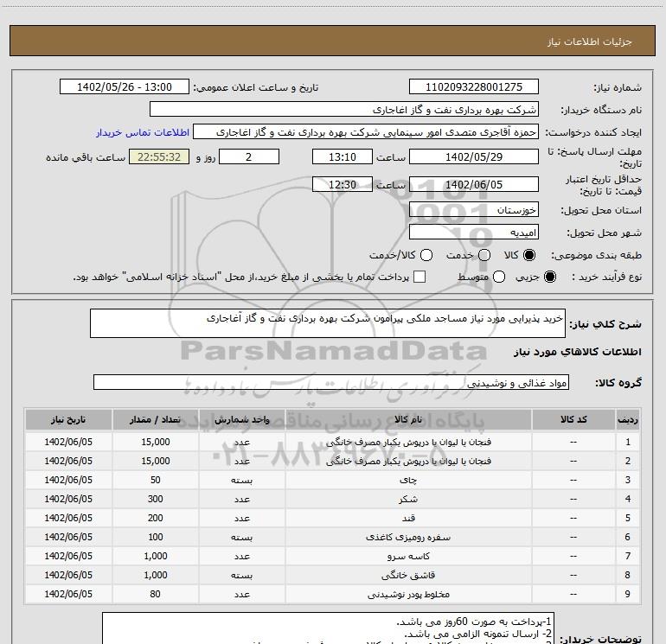Click the announcement date field 1402/05/26 - 13:00

click(x=125, y=87)
